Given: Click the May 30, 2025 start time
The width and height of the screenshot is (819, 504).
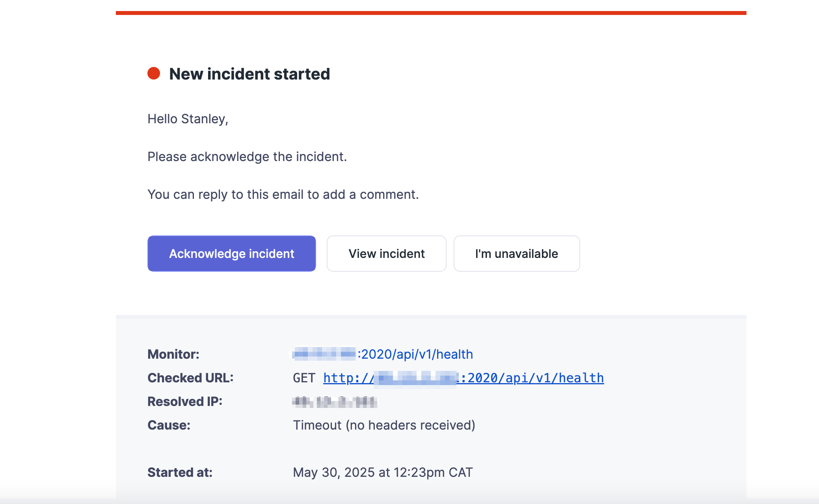Looking at the screenshot, I should tap(382, 472).
